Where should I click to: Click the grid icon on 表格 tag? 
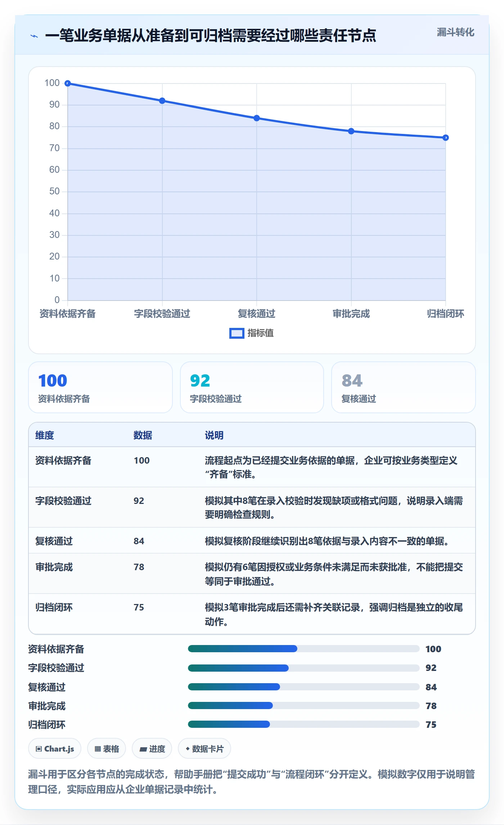click(98, 749)
